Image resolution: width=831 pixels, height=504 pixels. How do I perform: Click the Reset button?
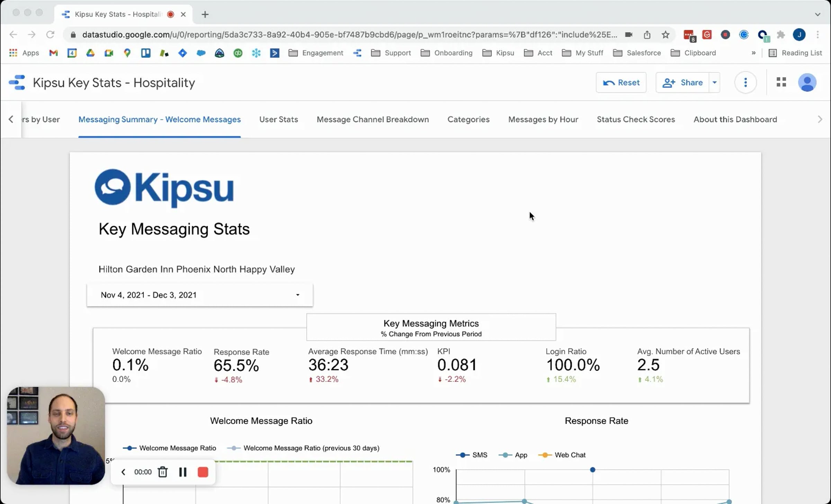[621, 83]
